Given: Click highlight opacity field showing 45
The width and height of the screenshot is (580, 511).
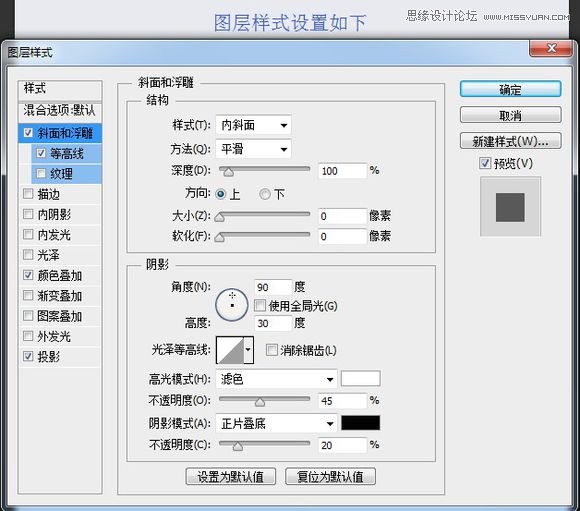Looking at the screenshot, I should tap(343, 401).
